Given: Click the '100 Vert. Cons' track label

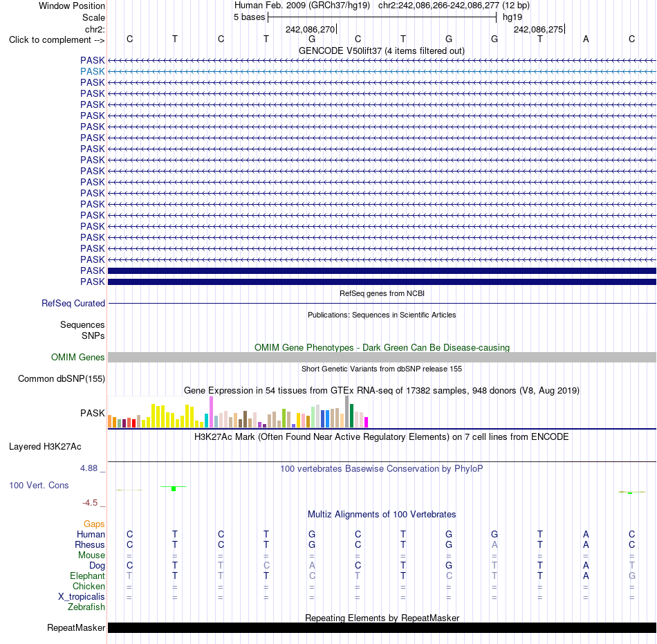Looking at the screenshot, I should 39,485.
